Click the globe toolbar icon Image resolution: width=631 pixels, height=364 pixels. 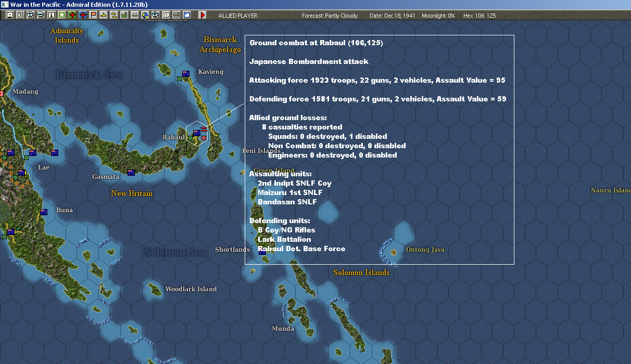pos(145,15)
